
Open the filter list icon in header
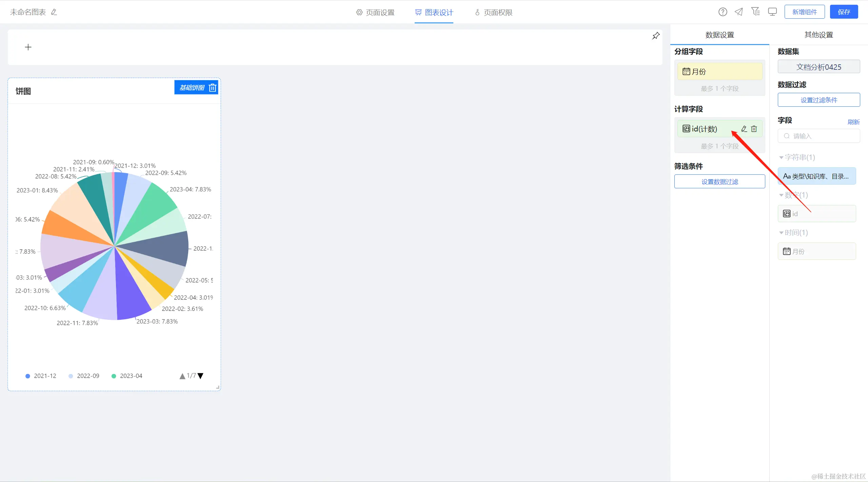click(755, 12)
